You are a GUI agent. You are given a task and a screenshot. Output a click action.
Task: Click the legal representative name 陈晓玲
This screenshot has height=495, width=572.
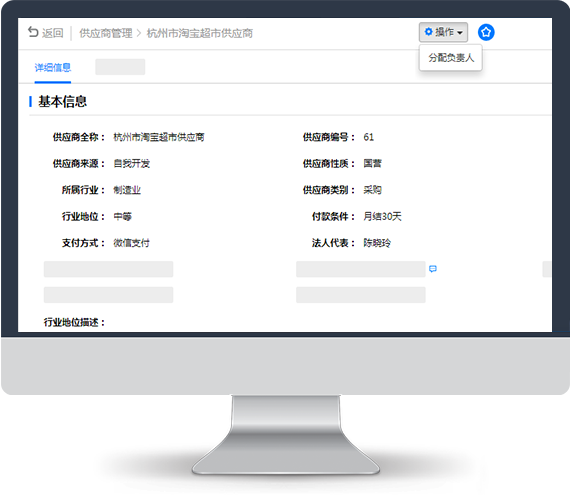tap(377, 243)
